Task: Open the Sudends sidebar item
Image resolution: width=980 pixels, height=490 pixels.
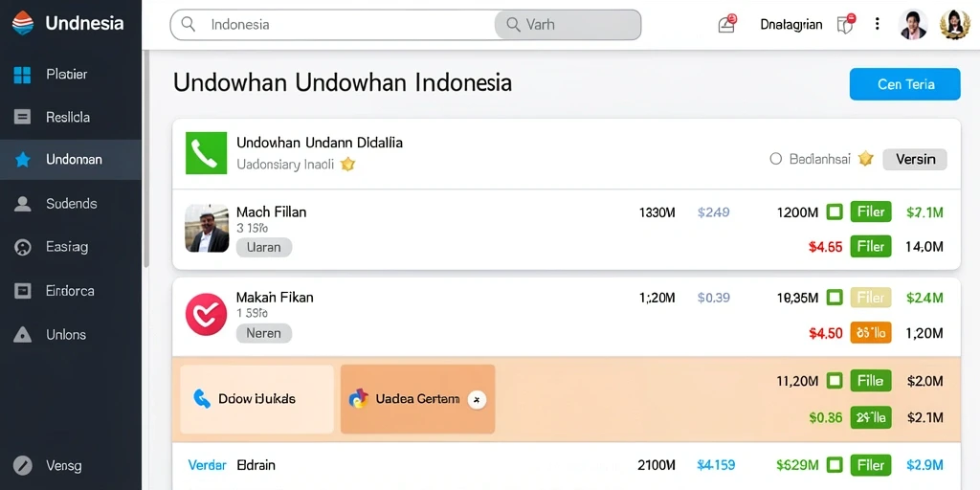Action: 71,204
